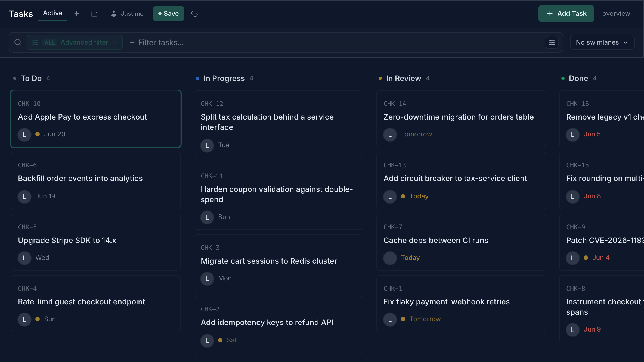Click the undo arrow icon
Screen dimensions: 644x362
tap(194, 14)
